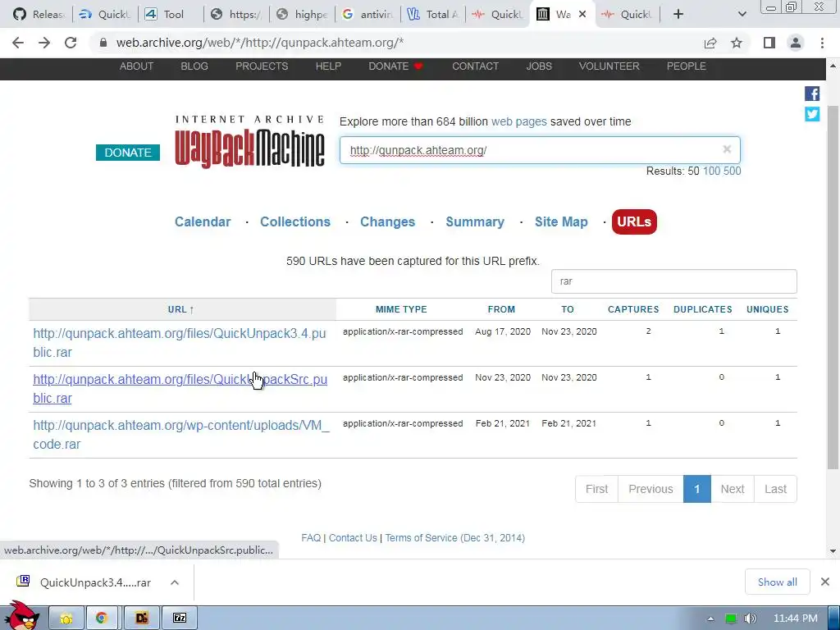
Task: Open the CONTACT menu item
Action: click(475, 66)
